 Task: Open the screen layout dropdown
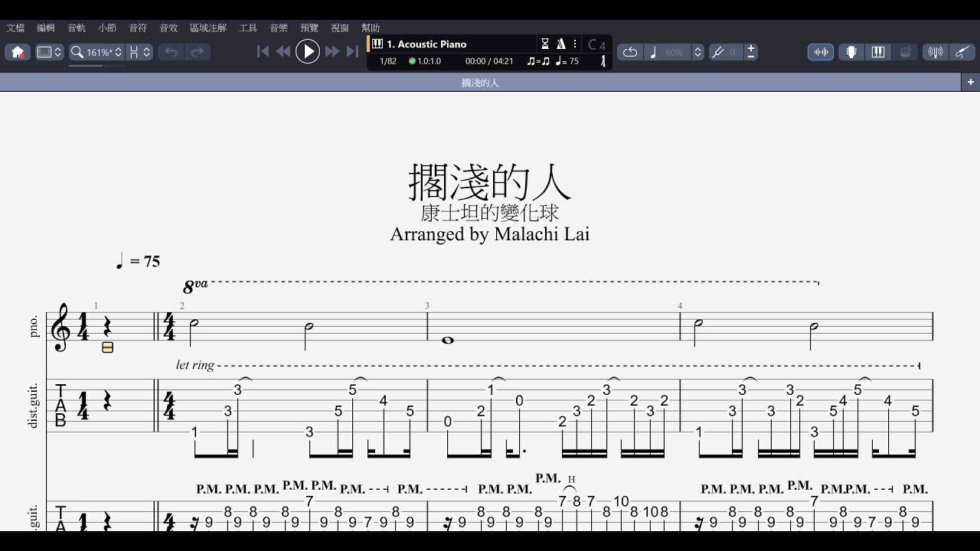[x=50, y=52]
